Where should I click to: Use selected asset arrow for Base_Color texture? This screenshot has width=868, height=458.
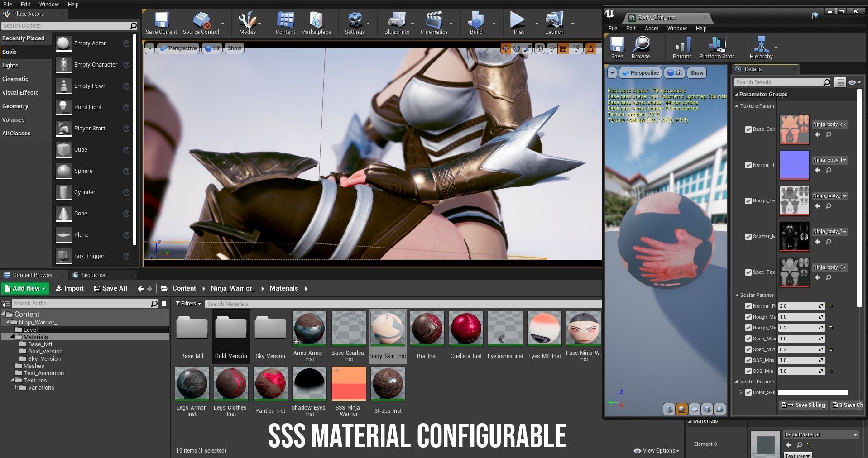(818, 134)
